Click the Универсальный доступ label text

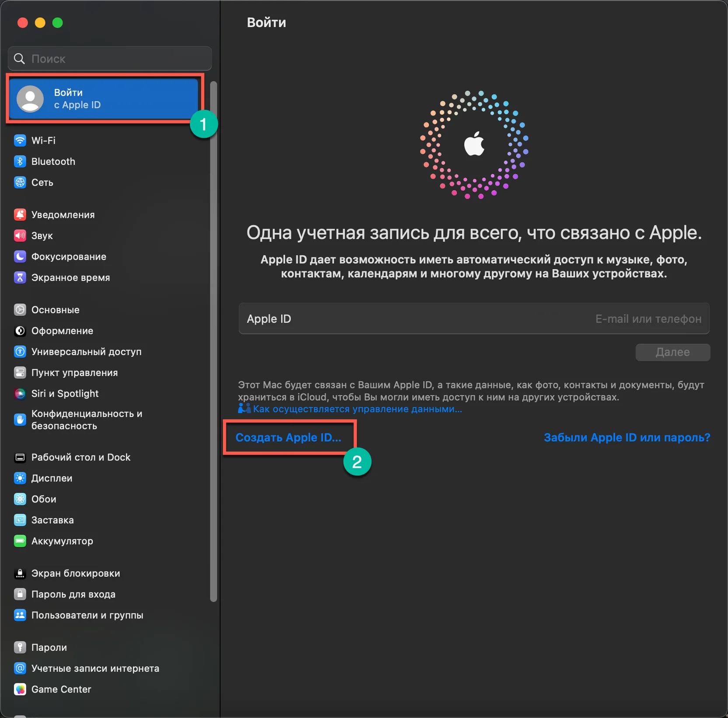[x=87, y=352]
